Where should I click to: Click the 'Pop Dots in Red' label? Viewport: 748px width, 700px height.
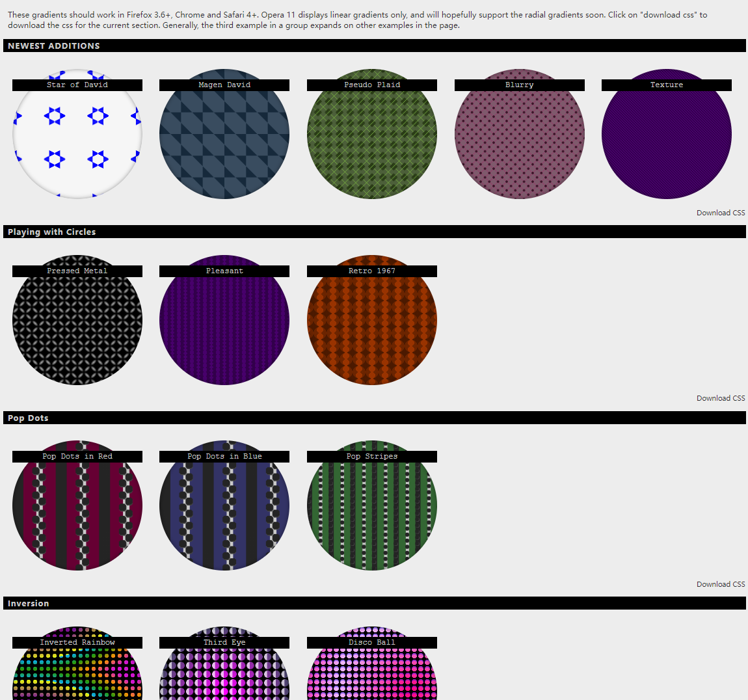[77, 457]
